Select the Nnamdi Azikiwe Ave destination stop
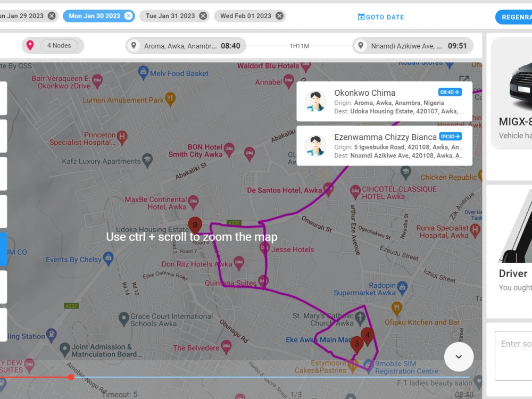This screenshot has width=532, height=399. pos(413,46)
